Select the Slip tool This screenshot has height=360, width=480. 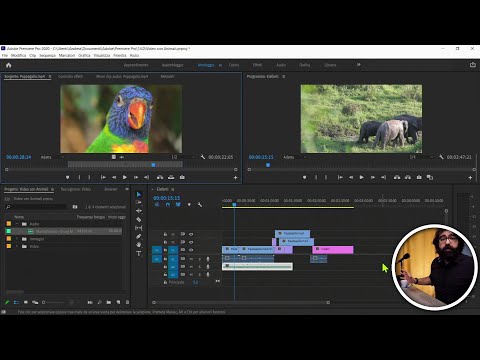139,228
